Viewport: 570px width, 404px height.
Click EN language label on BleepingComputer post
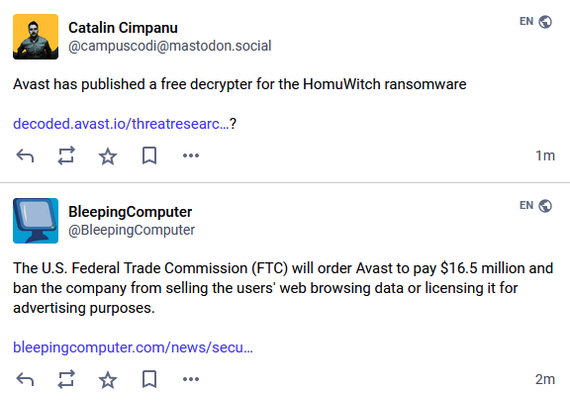coord(526,205)
